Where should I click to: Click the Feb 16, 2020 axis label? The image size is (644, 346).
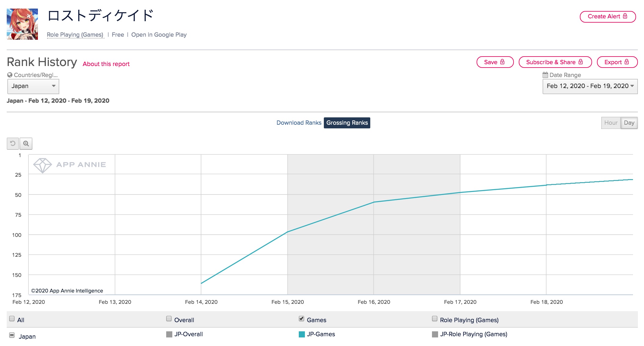(x=374, y=302)
